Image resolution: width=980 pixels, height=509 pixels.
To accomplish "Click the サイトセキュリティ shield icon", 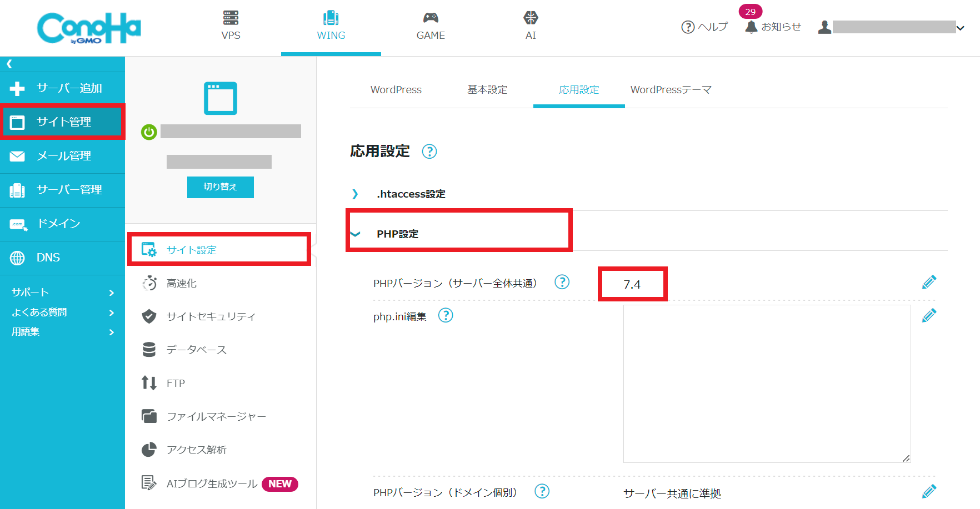I will 149,316.
